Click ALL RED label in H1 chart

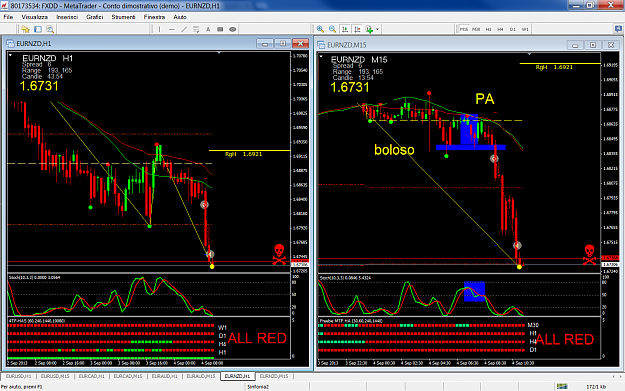(x=257, y=338)
